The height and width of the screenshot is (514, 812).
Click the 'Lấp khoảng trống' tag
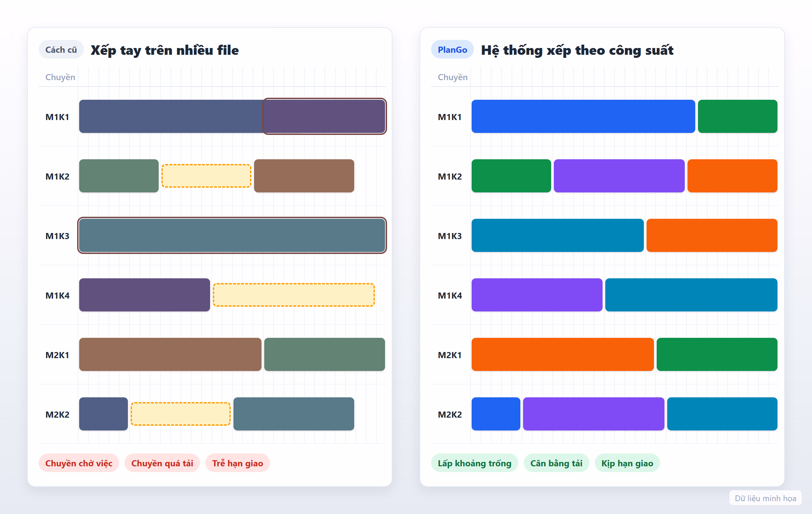(474, 463)
